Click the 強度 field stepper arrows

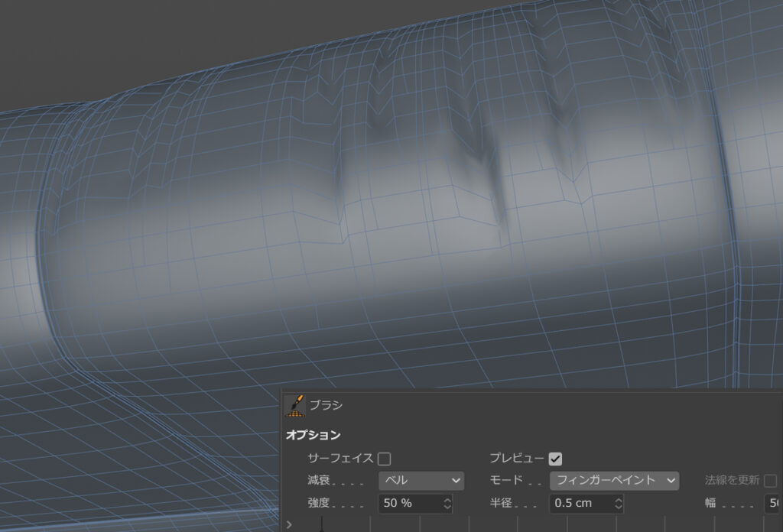(447, 504)
